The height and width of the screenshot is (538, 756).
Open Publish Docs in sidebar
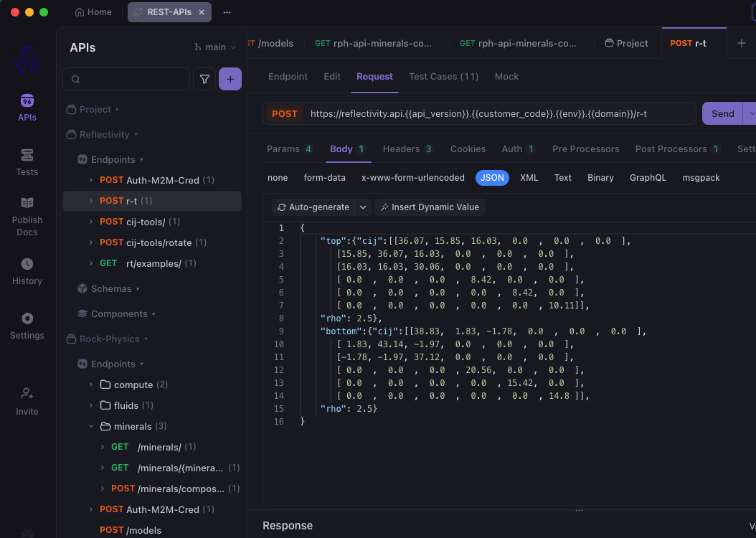click(27, 217)
